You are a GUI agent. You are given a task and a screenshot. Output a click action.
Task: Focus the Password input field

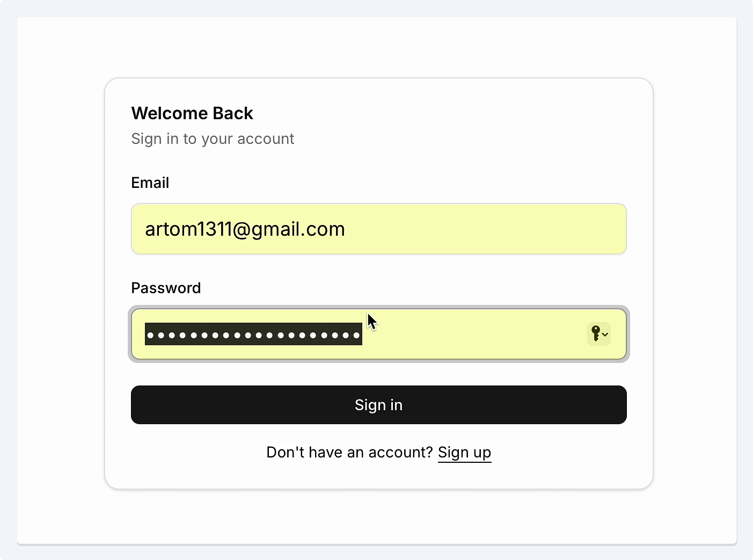click(x=379, y=334)
